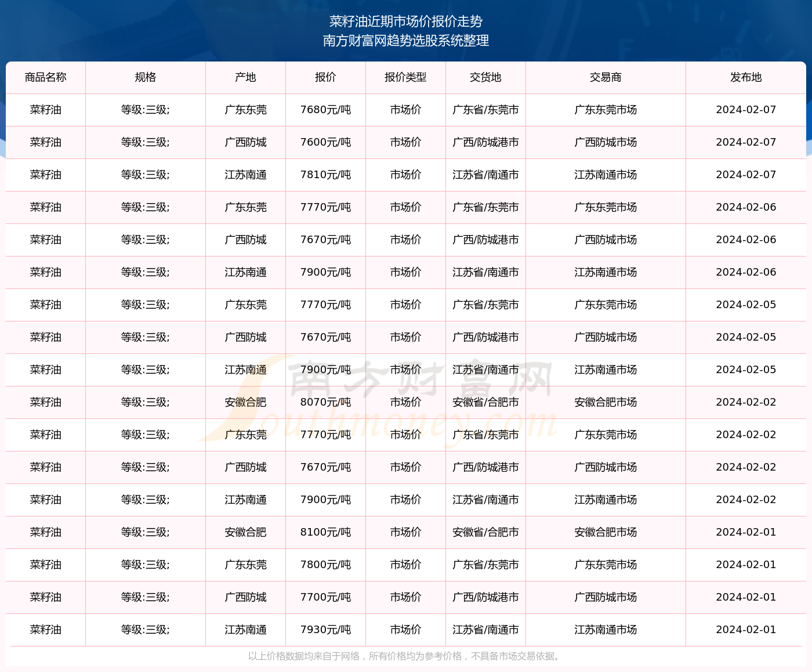Click the 发布地 column header

click(746, 77)
